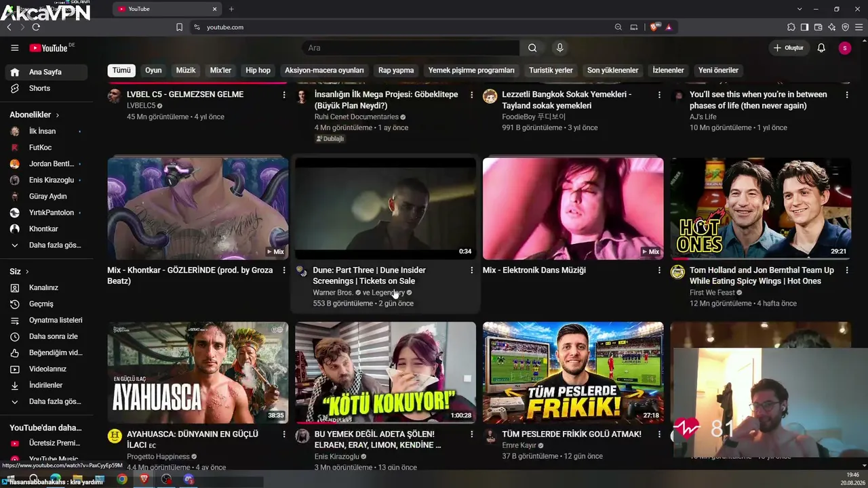Select the Hip hop filter chip

[x=258, y=70]
